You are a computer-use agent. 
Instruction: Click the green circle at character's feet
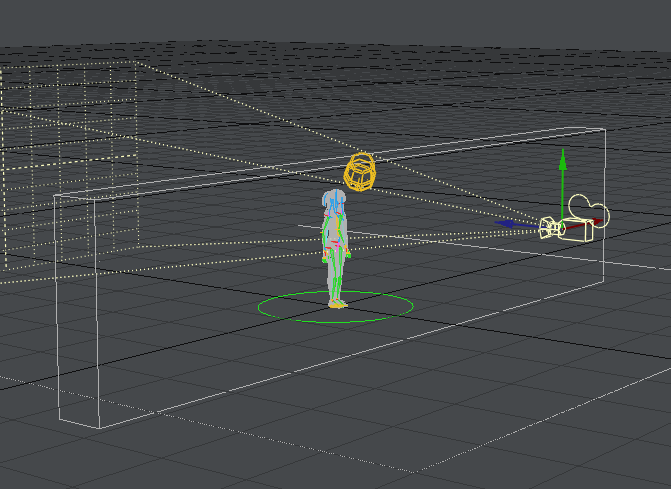(x=336, y=306)
